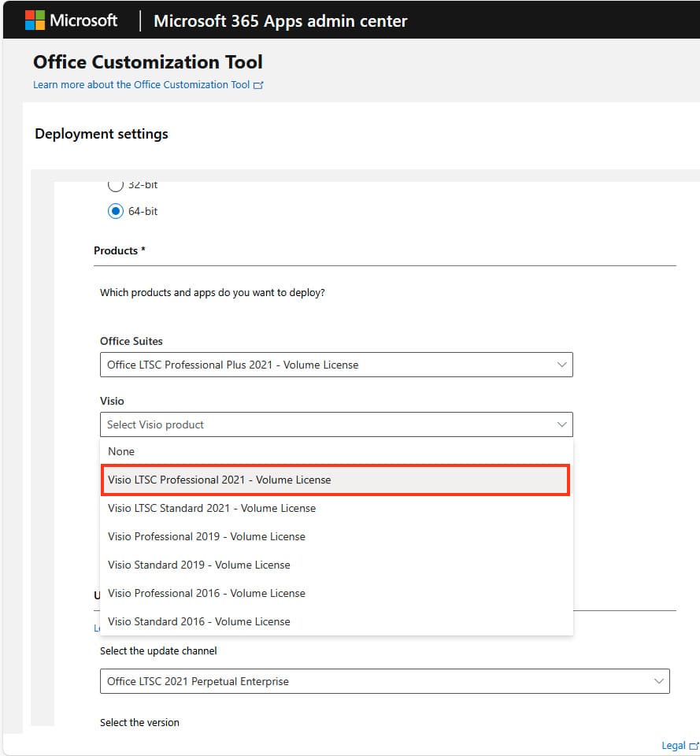700x756 pixels.
Task: Click external link icon beside Learn more
Action: click(258, 85)
